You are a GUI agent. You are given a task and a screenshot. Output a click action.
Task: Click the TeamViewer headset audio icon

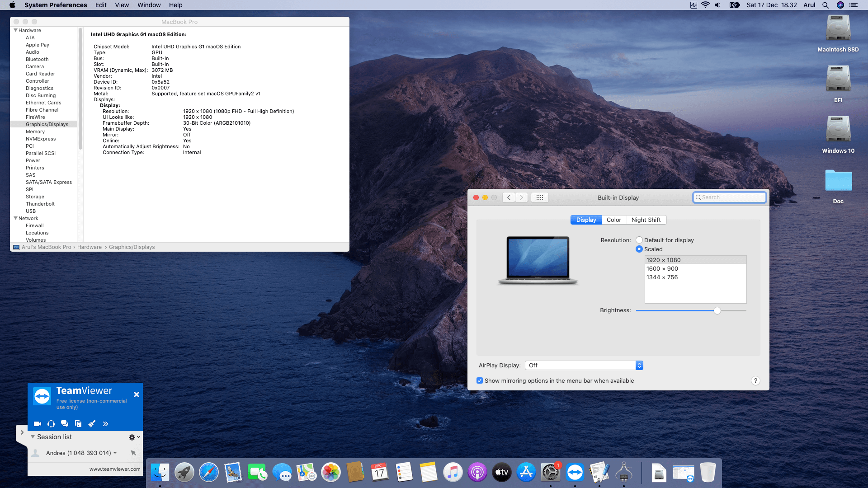click(x=51, y=424)
